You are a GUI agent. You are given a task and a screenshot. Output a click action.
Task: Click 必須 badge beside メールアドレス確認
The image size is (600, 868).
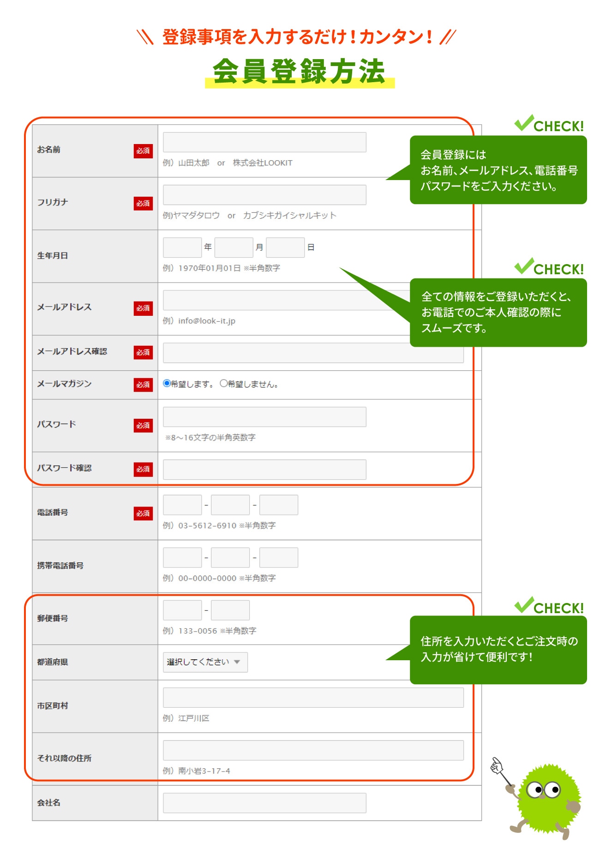[x=143, y=353]
